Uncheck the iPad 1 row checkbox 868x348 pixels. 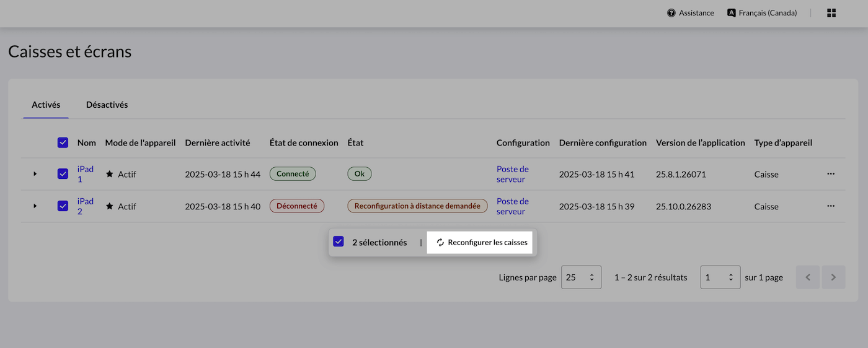pyautogui.click(x=63, y=174)
